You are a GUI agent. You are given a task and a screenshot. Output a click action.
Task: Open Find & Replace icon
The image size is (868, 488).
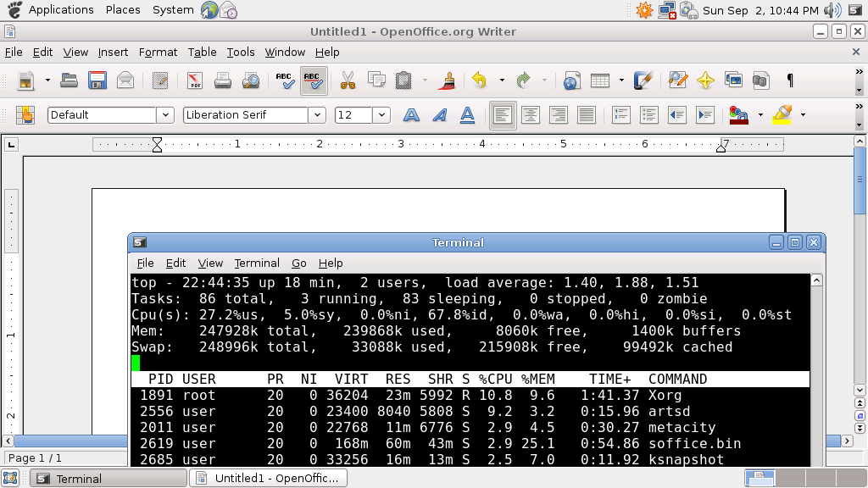point(677,80)
